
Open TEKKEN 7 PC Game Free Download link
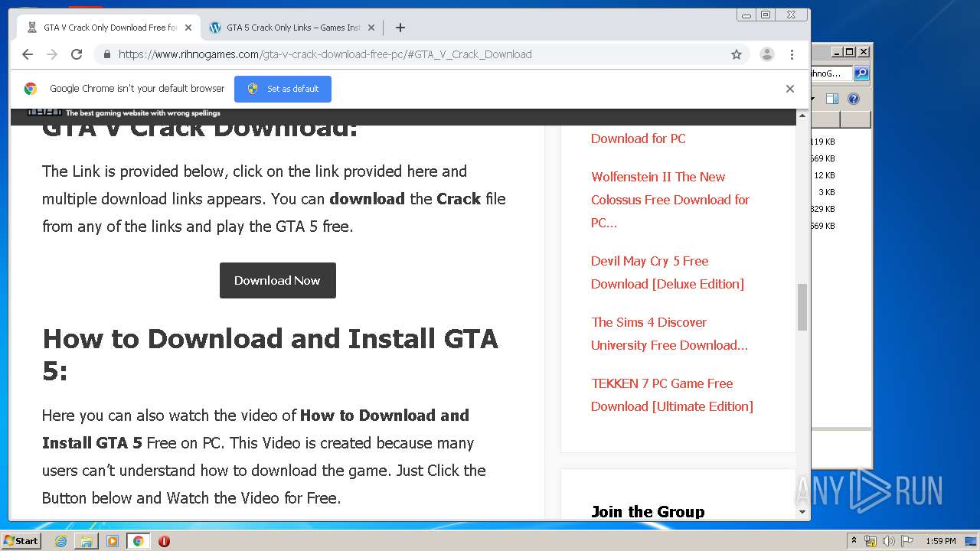pos(671,395)
